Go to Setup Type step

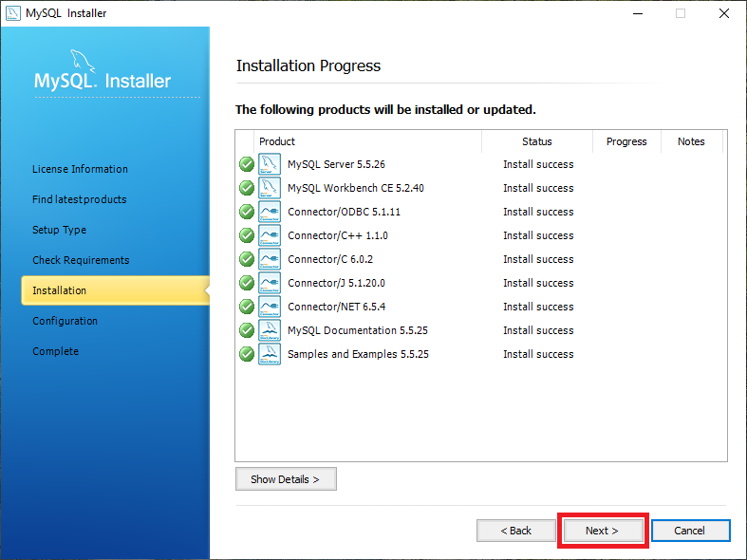tap(59, 230)
